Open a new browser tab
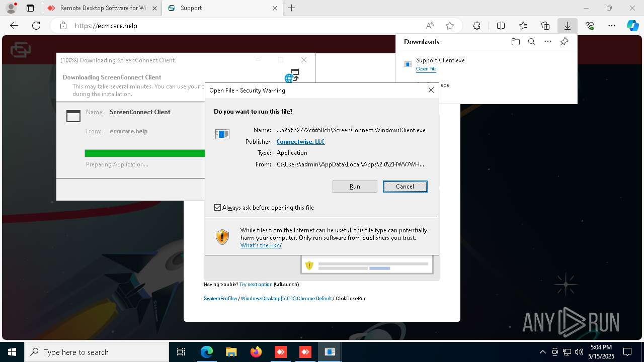Viewport: 644px width, 362px height. pos(292,8)
